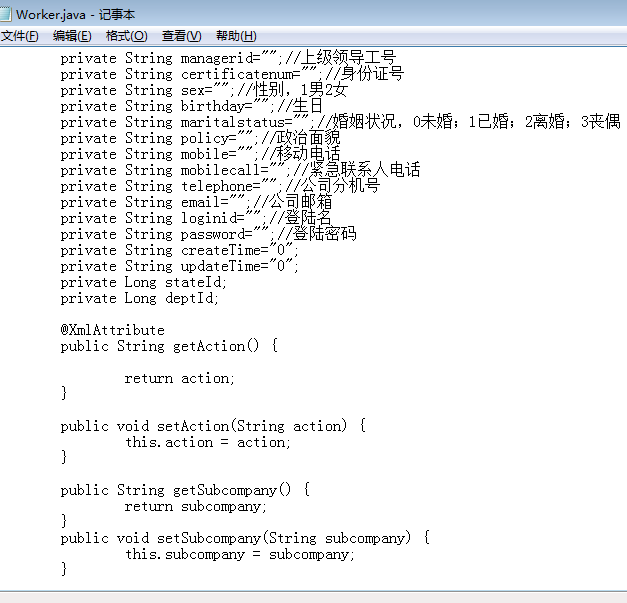The width and height of the screenshot is (627, 603).
Task: Click the updateTime declaration line
Action: [x=180, y=266]
